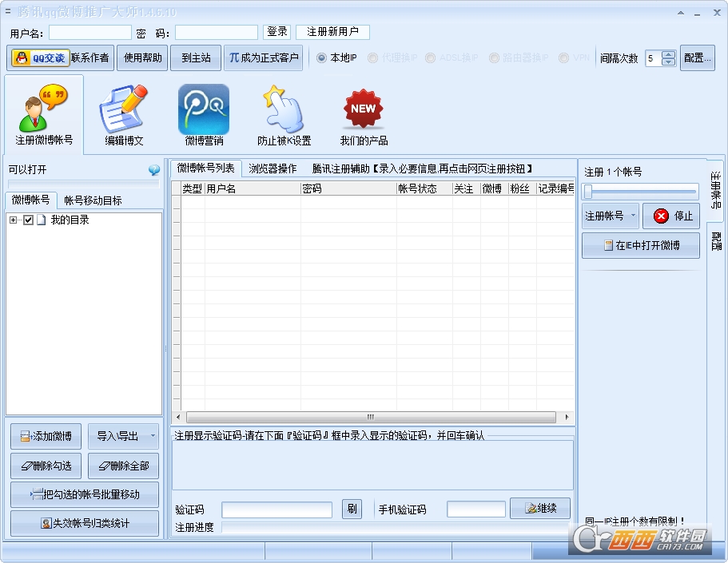Screen dimensions: 728x563
Task: Switch to the 微博帐号 left tab
Action: [x=30, y=200]
